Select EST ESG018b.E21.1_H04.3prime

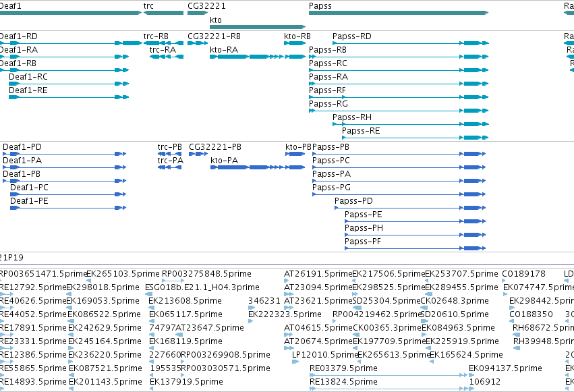[x=202, y=287]
